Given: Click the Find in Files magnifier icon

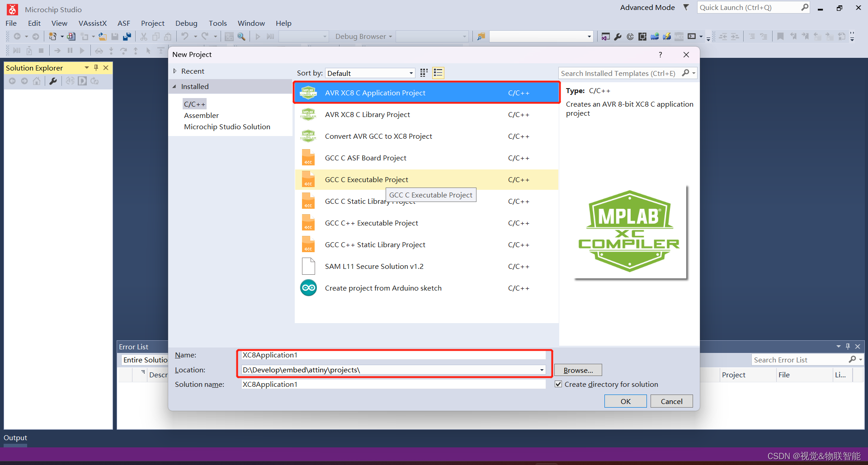Looking at the screenshot, I should 241,37.
